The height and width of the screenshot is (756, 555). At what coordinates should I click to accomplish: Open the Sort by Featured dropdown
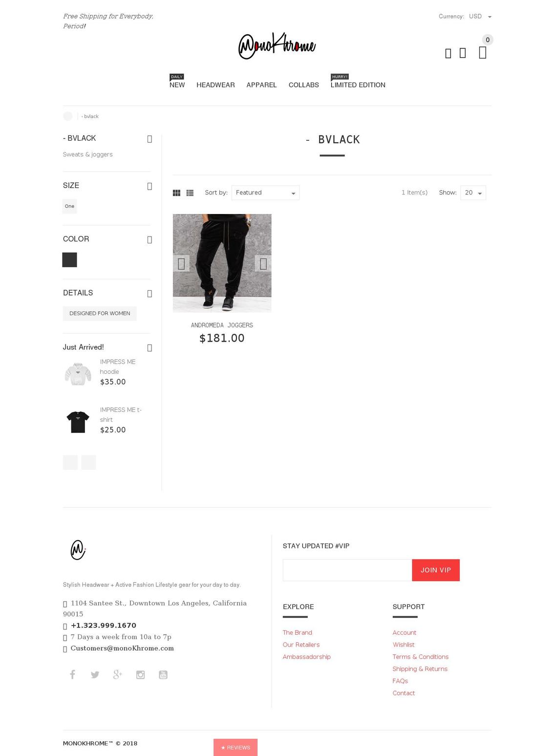point(265,193)
